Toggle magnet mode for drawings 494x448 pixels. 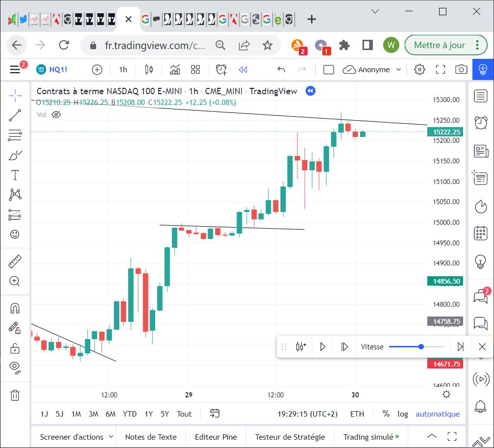point(15,308)
